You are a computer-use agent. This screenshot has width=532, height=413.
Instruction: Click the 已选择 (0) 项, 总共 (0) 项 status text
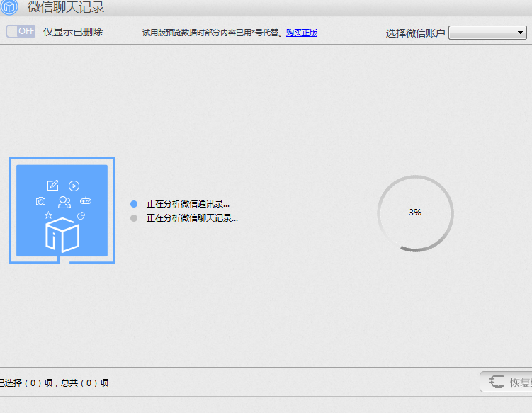[55, 383]
